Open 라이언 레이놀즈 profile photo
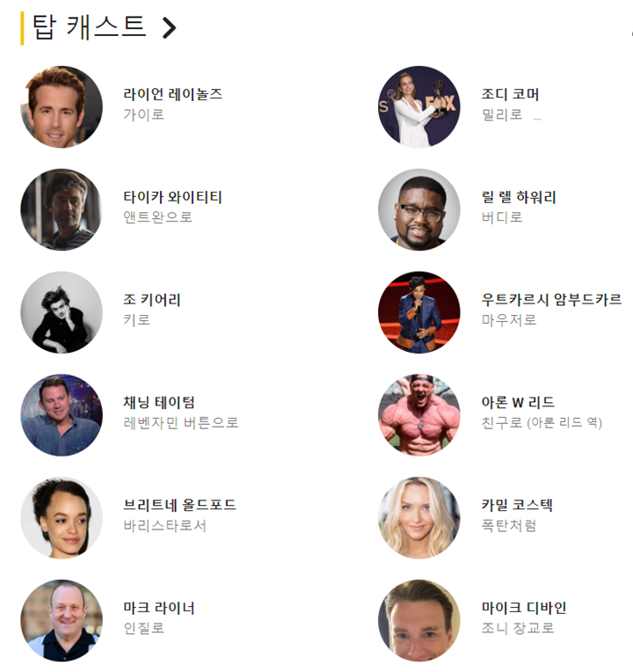Screen dimensions: 633x672 [x=62, y=106]
